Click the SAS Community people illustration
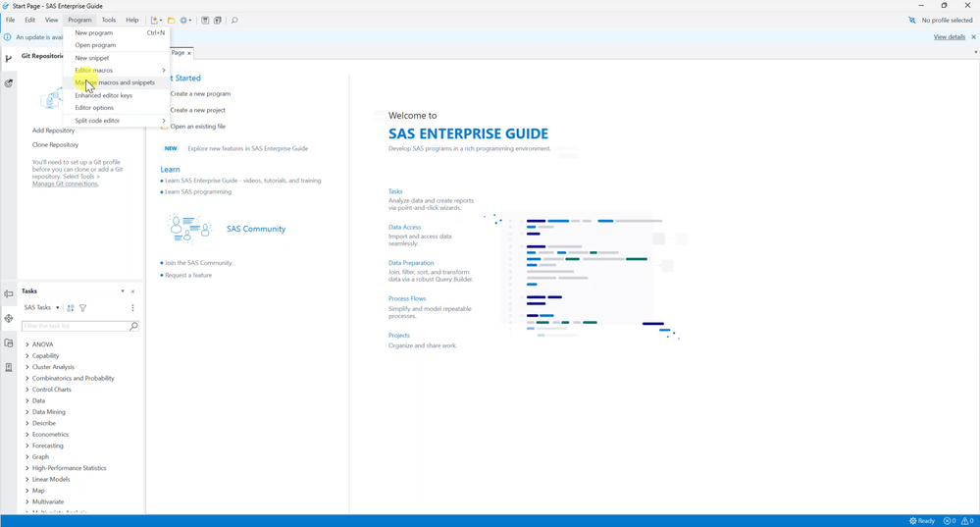This screenshot has height=527, width=980. [x=188, y=229]
